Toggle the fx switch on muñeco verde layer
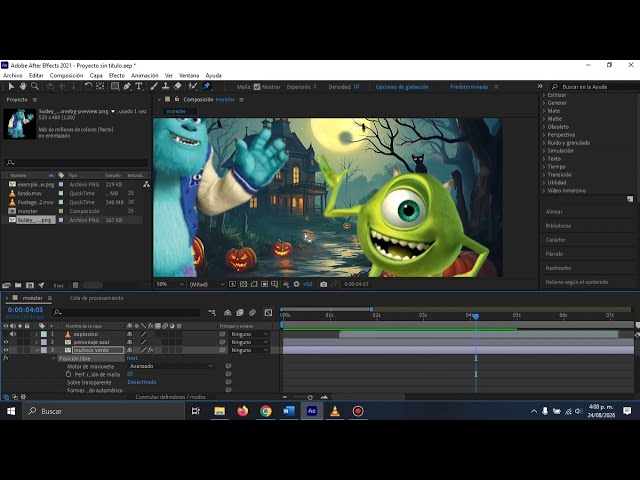Image resolution: width=640 pixels, height=480 pixels. (151, 350)
